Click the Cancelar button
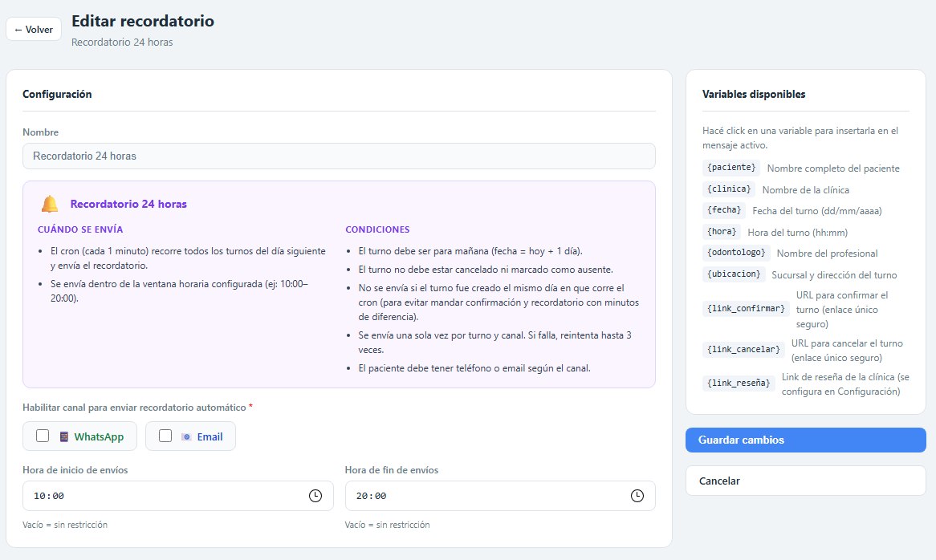Screen dimensions: 936x560 (806, 481)
